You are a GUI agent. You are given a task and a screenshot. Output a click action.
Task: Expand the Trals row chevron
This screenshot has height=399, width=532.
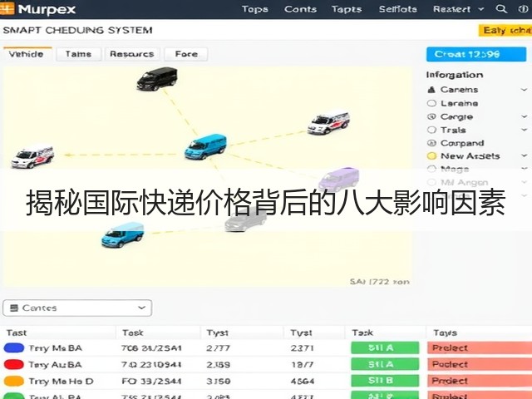[x=525, y=130]
